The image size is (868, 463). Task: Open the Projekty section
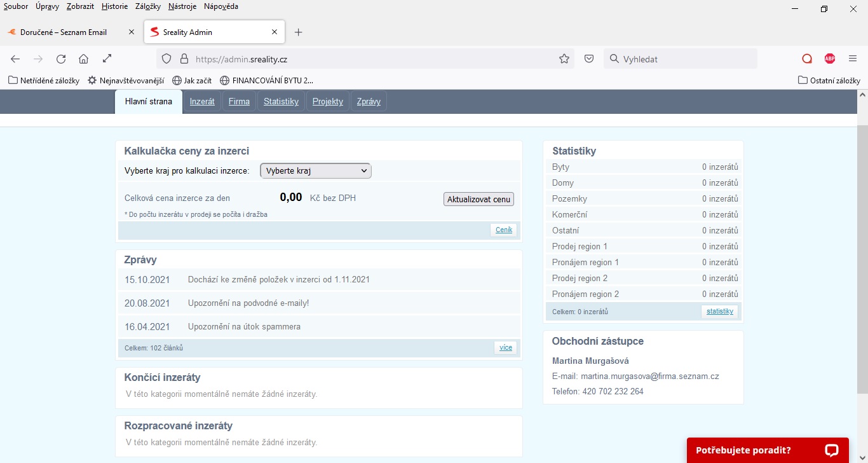click(x=328, y=102)
